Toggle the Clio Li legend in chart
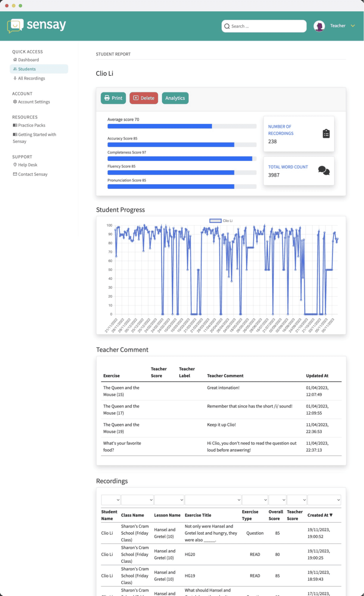Viewport: 364px width, 596px height. click(x=221, y=221)
